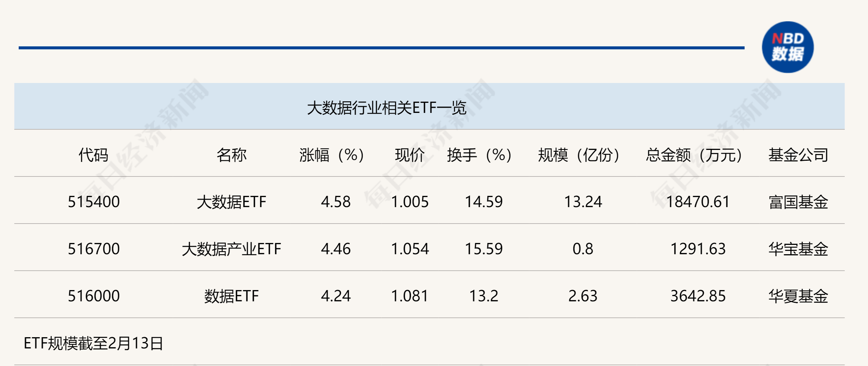The width and height of the screenshot is (868, 366).
Task: Click the 富国基金 company cell
Action: tap(798, 202)
